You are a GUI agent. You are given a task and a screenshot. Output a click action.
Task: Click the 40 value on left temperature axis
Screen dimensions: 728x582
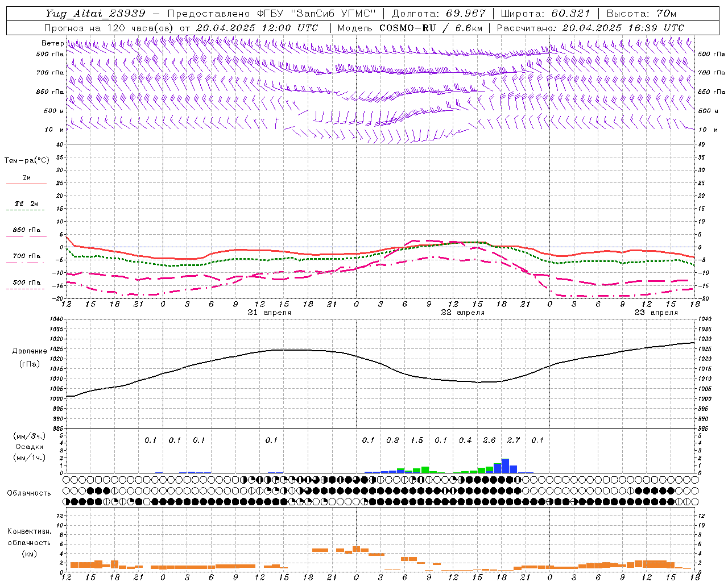click(60, 144)
